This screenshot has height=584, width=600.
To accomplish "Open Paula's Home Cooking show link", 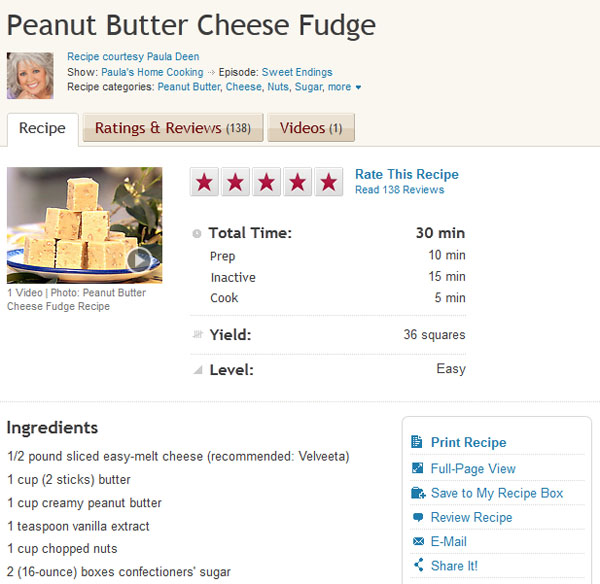I will [152, 72].
